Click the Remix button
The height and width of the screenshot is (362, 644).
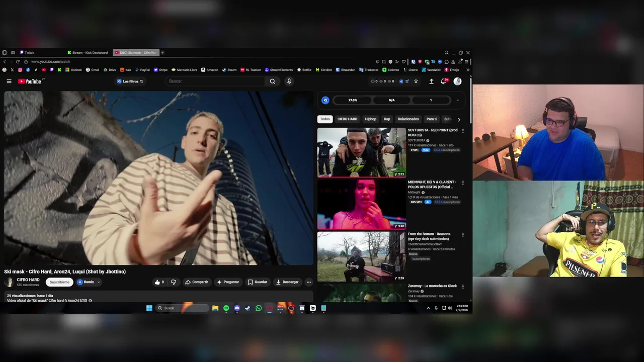click(x=86, y=282)
